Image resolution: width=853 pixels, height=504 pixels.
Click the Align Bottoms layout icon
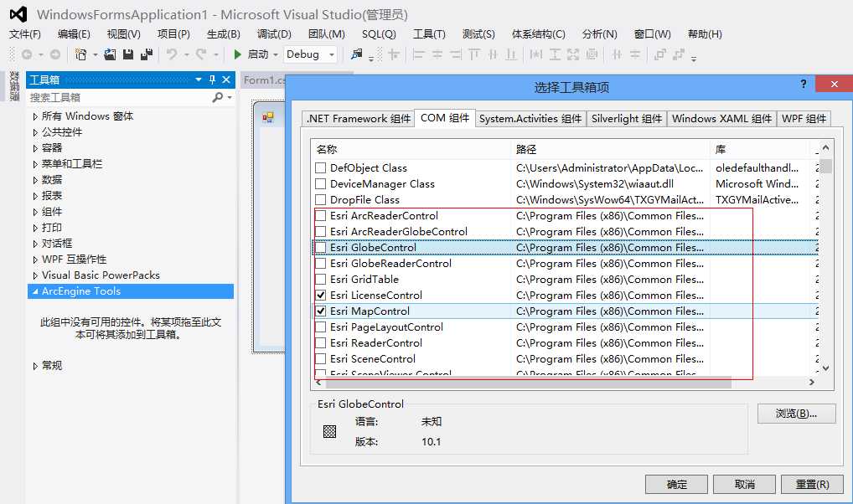click(x=511, y=54)
